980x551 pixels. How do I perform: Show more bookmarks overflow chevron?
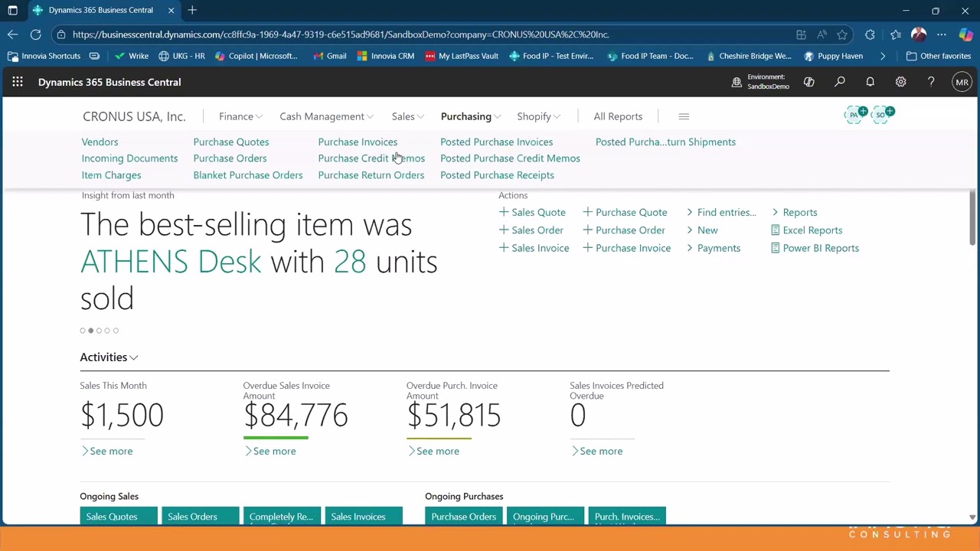click(x=883, y=56)
